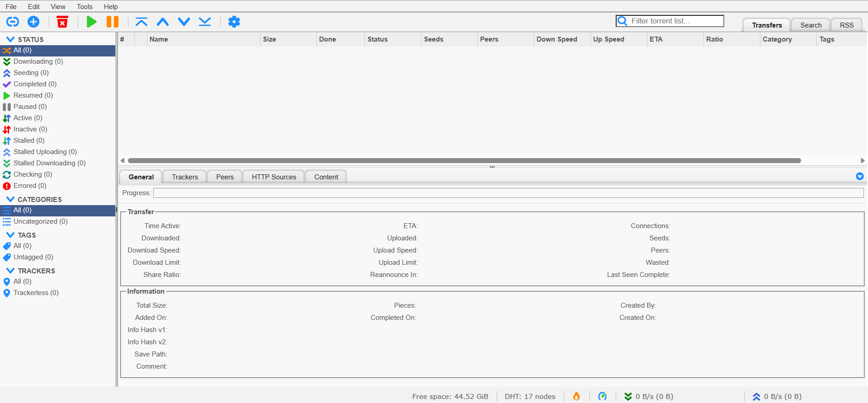Open Options via the gear icon
Screen dimensions: 868x403
234,22
